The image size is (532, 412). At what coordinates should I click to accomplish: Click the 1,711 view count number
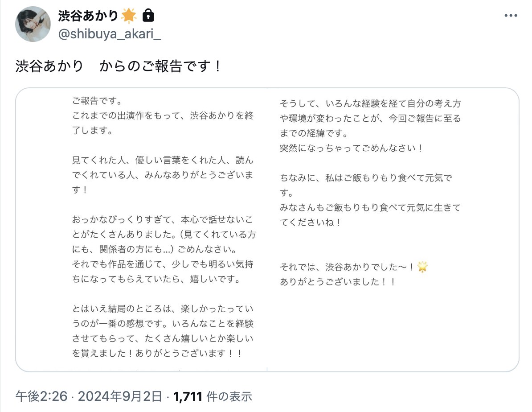(x=188, y=396)
